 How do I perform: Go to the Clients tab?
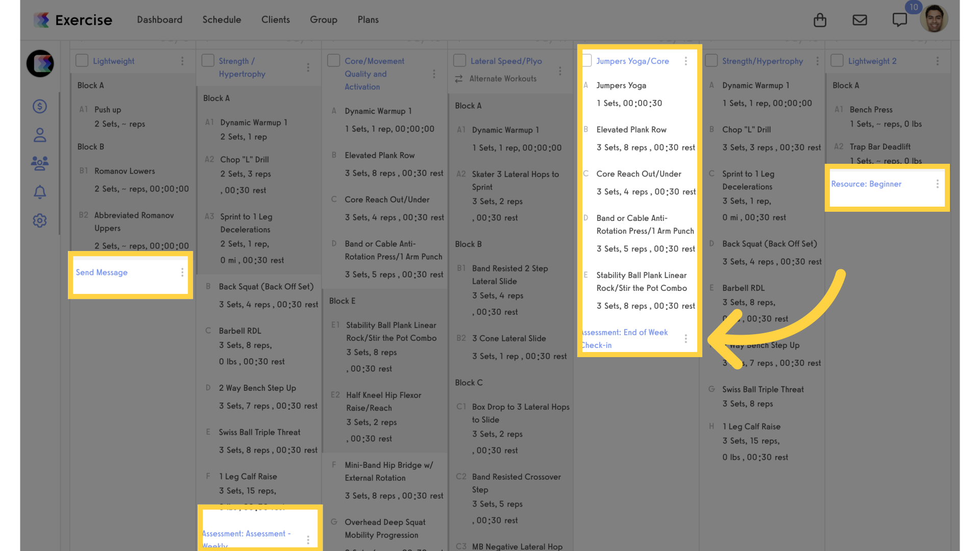tap(276, 19)
